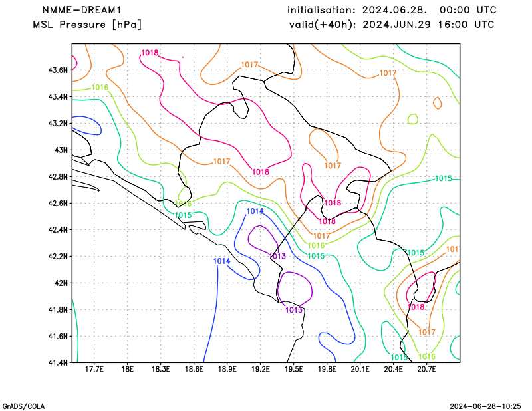
Task: Click the 17.7E longitude label
Action: coord(94,369)
